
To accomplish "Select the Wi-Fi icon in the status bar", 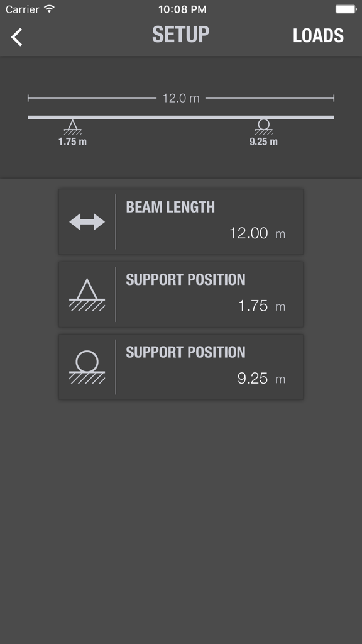I will click(x=48, y=9).
